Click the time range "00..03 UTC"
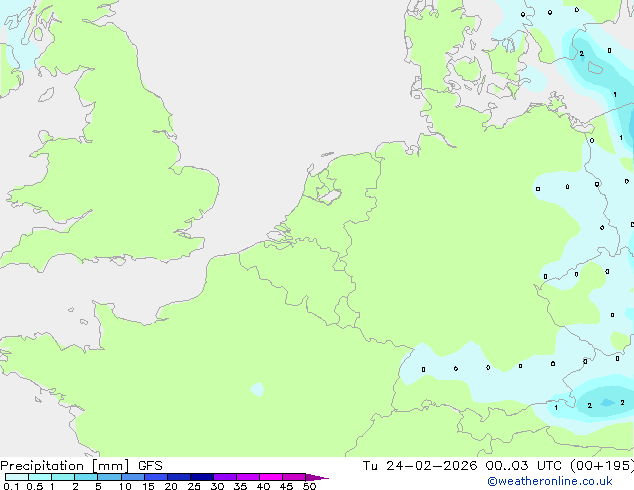The image size is (634, 490). tap(524, 466)
